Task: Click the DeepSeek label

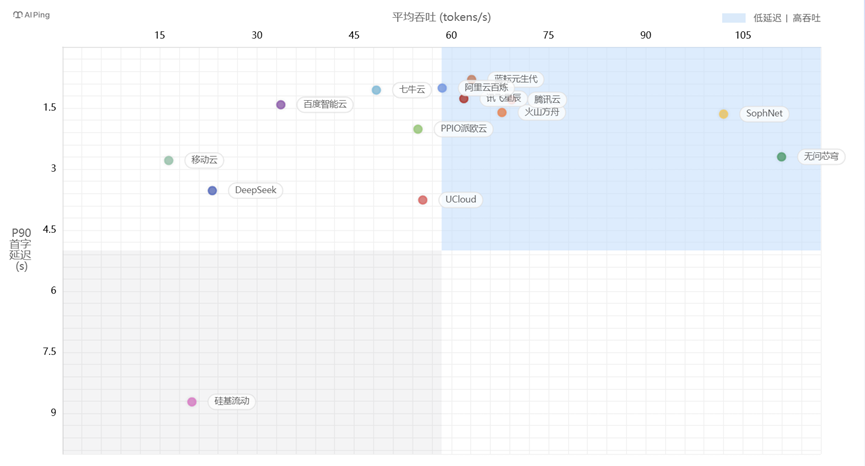Action: [x=255, y=190]
